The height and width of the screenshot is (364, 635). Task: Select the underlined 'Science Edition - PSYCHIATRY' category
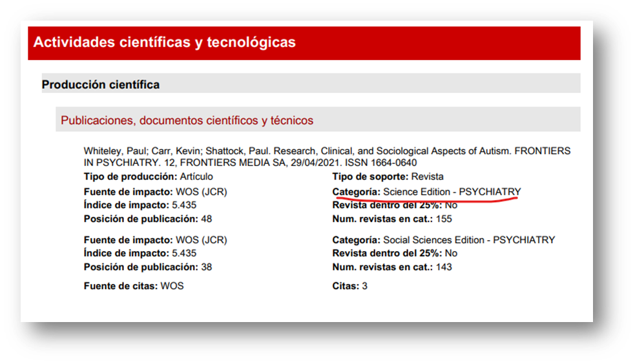click(452, 192)
